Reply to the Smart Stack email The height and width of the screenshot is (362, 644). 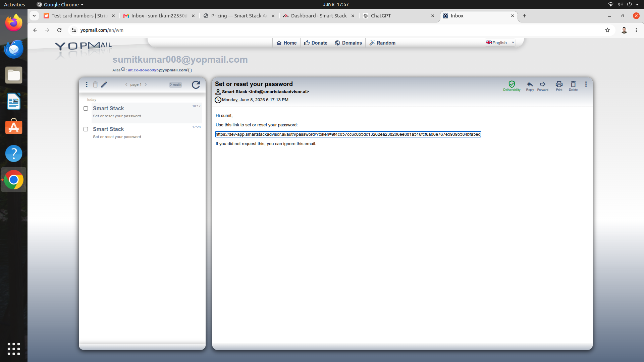[530, 86]
